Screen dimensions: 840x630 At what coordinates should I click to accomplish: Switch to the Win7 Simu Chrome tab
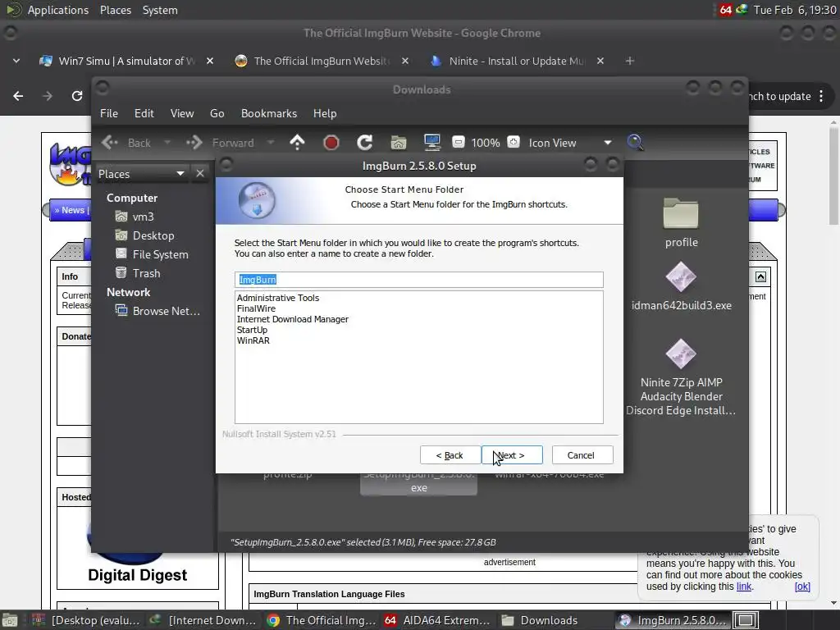click(x=126, y=61)
